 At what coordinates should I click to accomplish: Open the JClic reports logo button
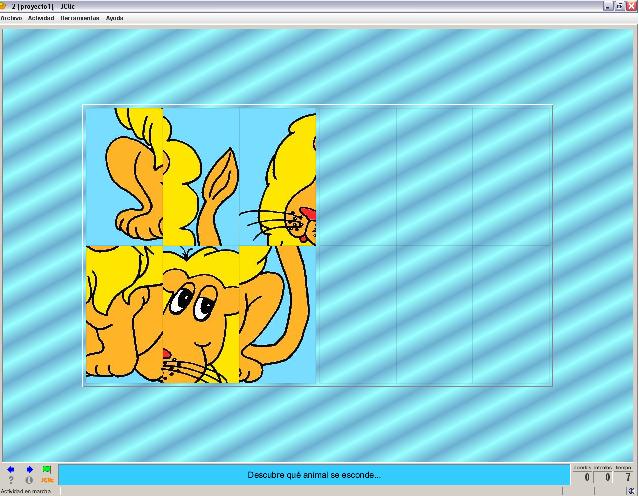pos(47,480)
